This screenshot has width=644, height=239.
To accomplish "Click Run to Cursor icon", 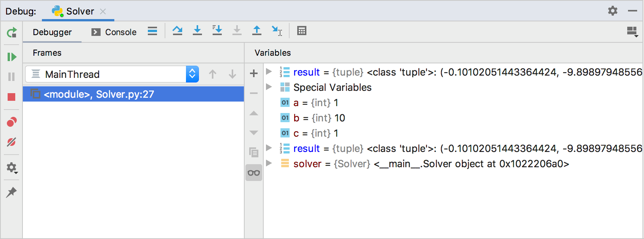I will [277, 31].
